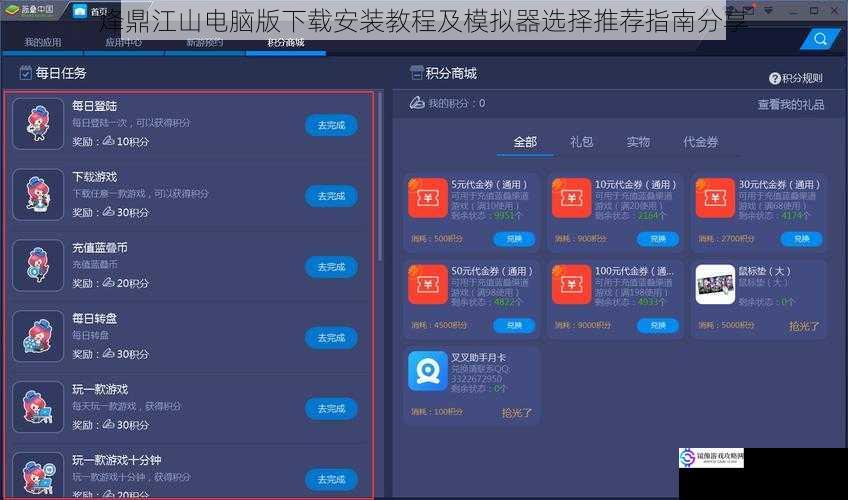Image resolution: width=848 pixels, height=500 pixels.
Task: Click the 玩一款游戏 task mascot icon
Action: 38,407
